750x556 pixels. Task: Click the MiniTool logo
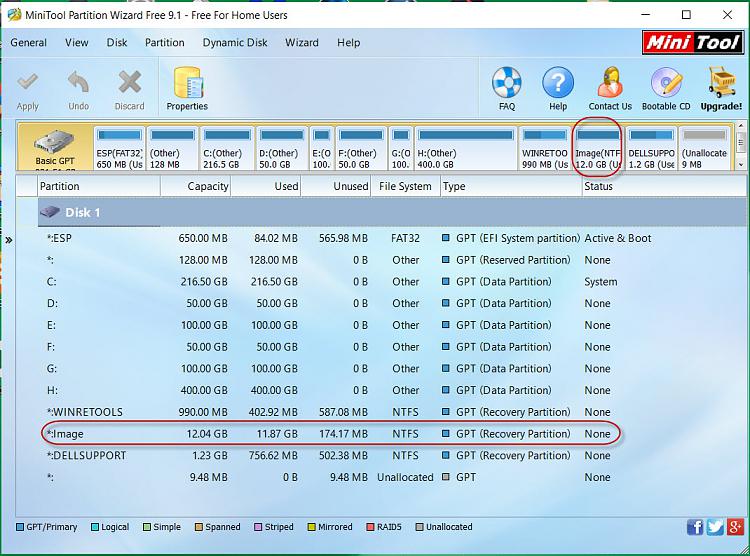click(692, 43)
